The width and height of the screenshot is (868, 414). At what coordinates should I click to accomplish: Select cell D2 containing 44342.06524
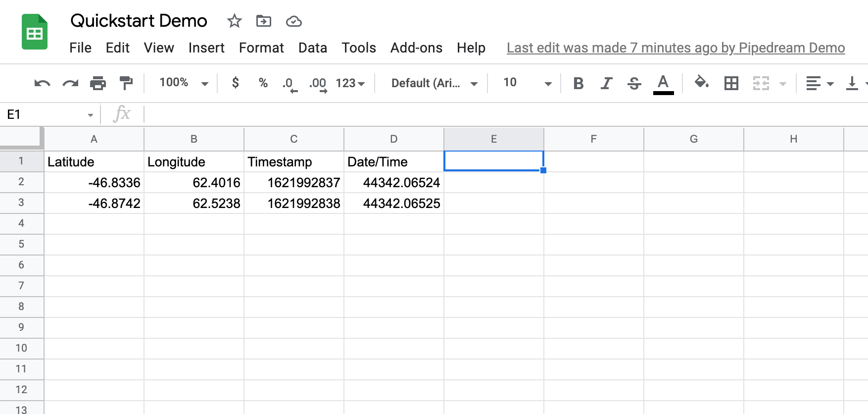[394, 183]
